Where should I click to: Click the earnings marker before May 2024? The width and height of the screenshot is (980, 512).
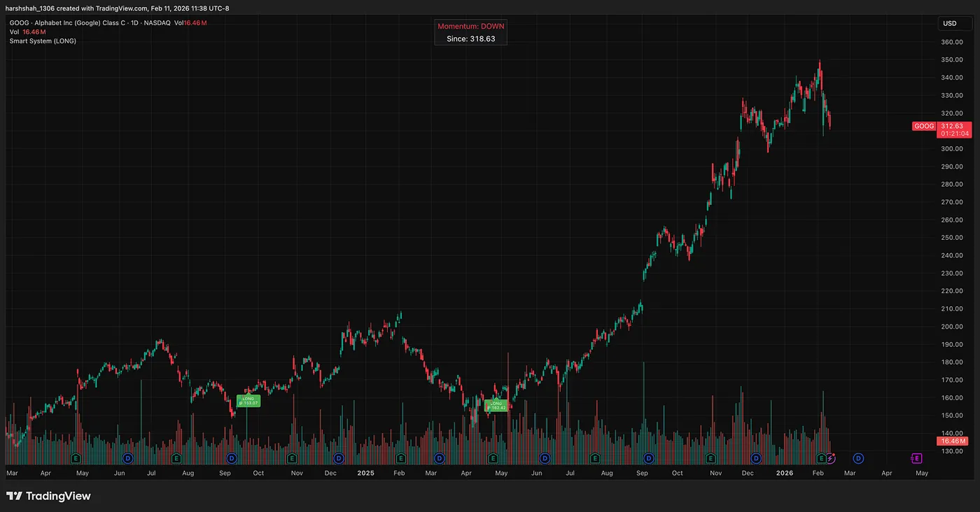tap(75, 458)
